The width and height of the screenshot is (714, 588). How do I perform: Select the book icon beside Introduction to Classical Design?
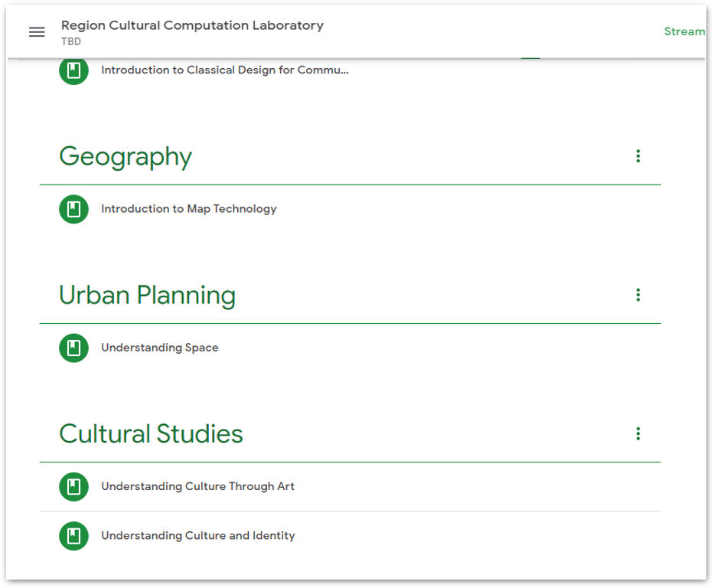(x=73, y=69)
